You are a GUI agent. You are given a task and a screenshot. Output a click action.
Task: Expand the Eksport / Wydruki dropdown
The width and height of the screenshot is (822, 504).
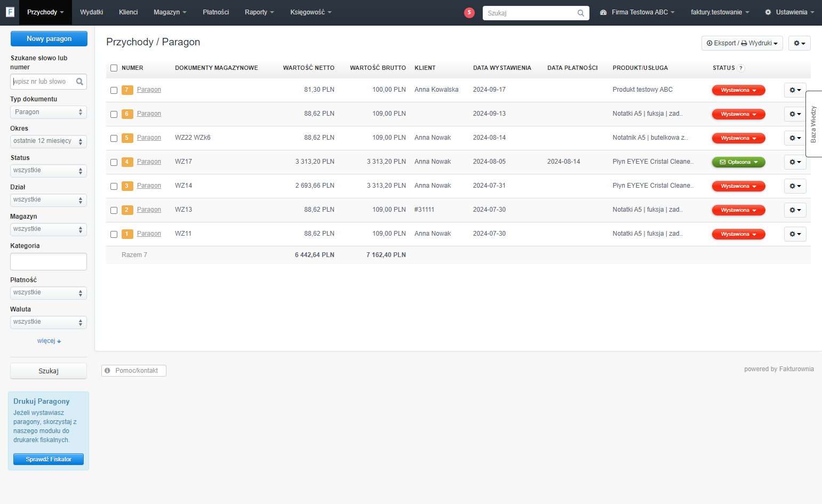coord(742,43)
